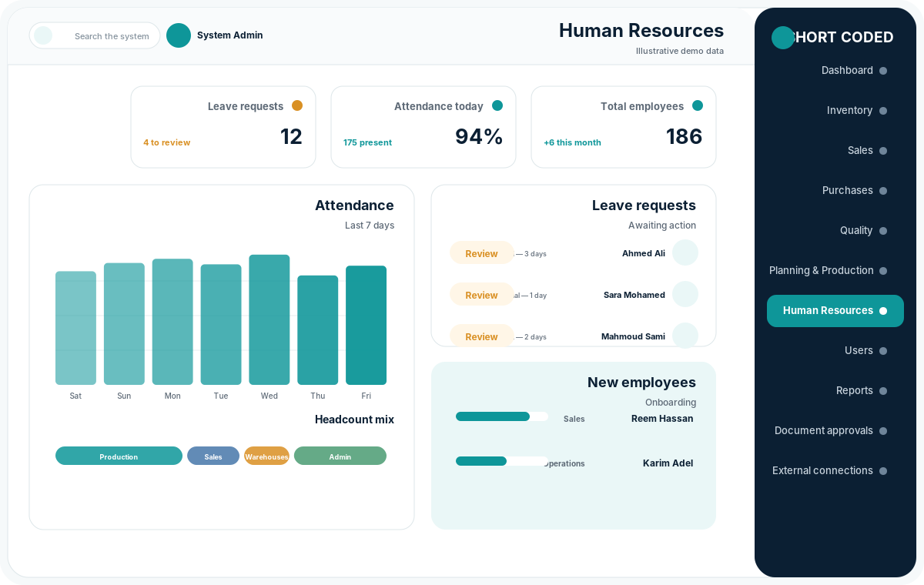This screenshot has height=585, width=924.
Task: Open Reem Hassan's new employee entry
Action: (x=574, y=419)
